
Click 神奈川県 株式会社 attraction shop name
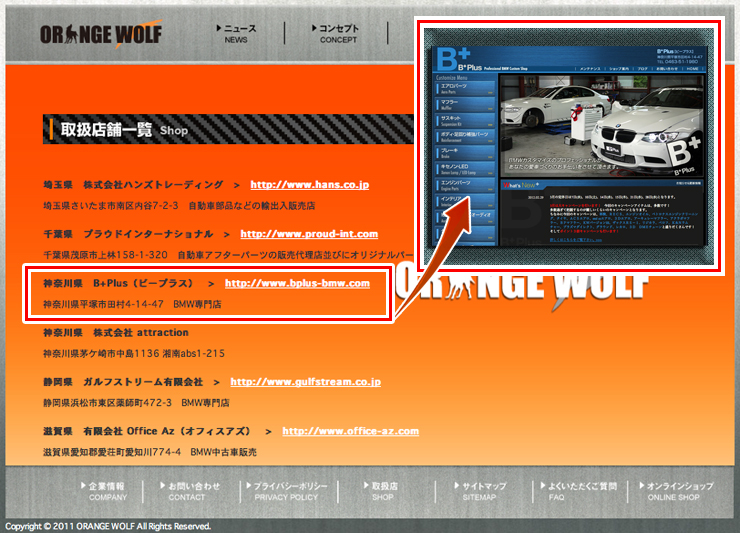coord(116,333)
